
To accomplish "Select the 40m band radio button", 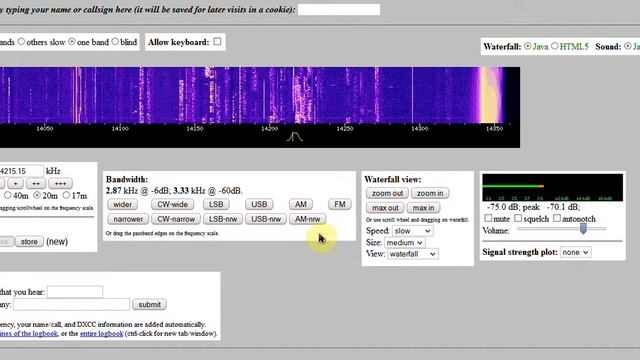I will click(8, 196).
